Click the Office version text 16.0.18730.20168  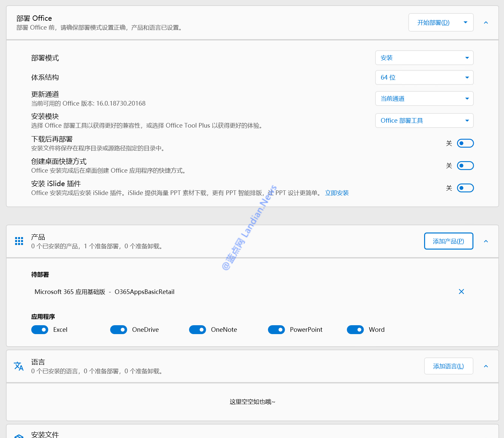click(121, 104)
